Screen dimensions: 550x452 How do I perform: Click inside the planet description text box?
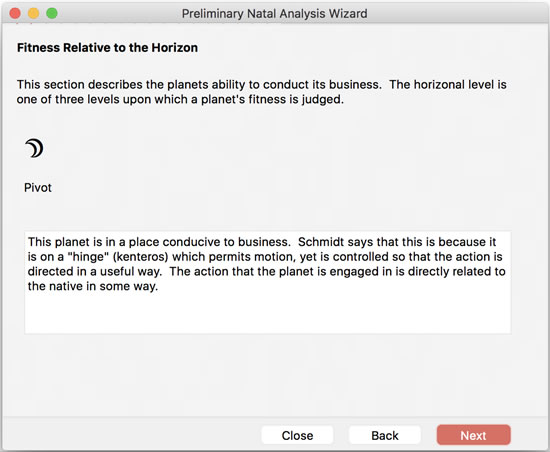pyautogui.click(x=268, y=282)
